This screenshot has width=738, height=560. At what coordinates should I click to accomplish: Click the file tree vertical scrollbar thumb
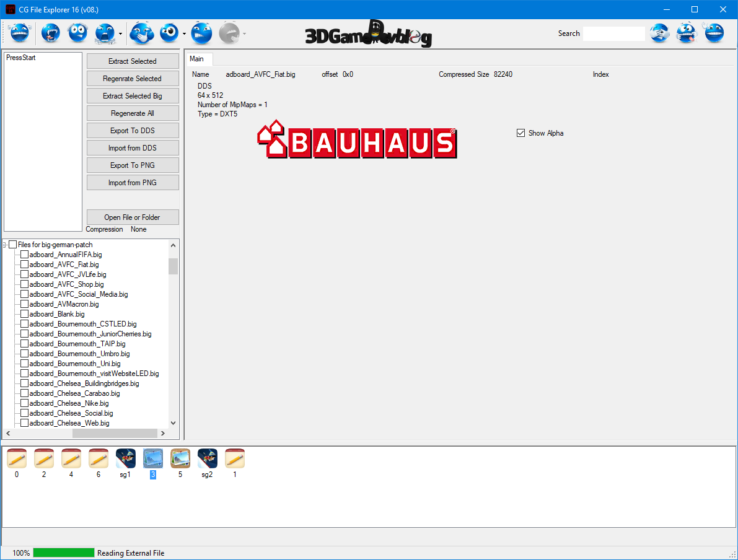[x=174, y=266]
